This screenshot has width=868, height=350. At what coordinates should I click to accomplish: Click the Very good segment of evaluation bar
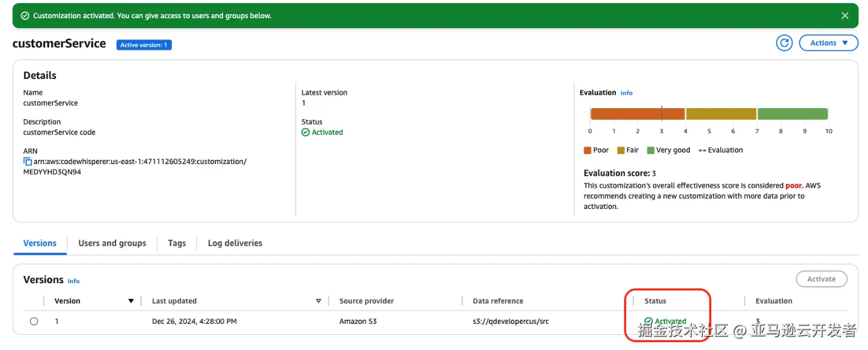pyautogui.click(x=793, y=114)
